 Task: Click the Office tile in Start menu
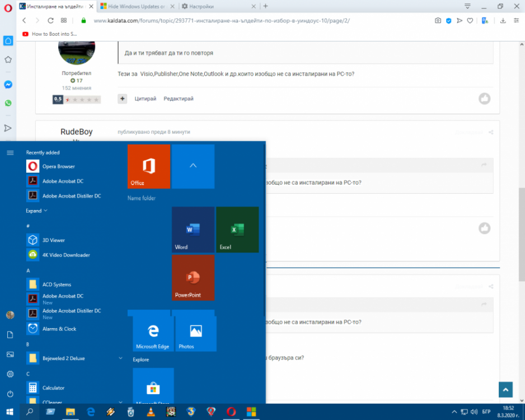coord(149,166)
